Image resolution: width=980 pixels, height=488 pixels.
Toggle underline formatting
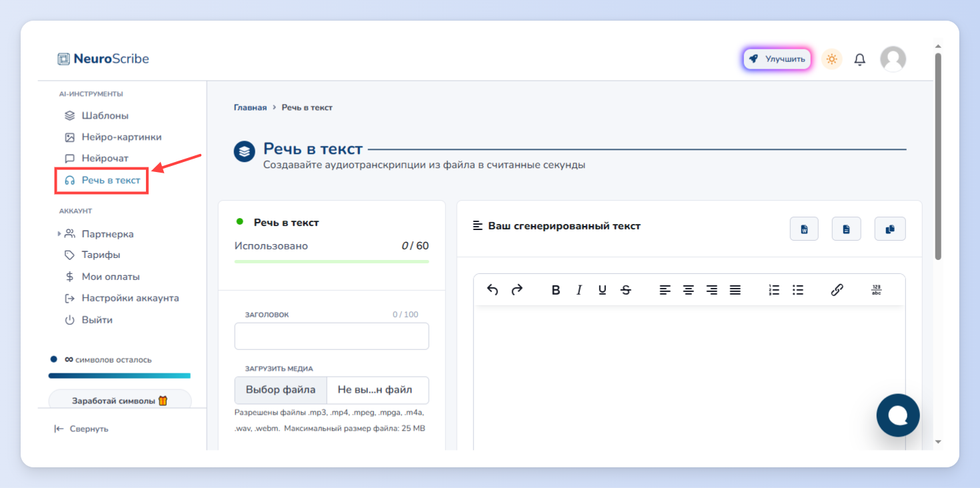click(603, 290)
